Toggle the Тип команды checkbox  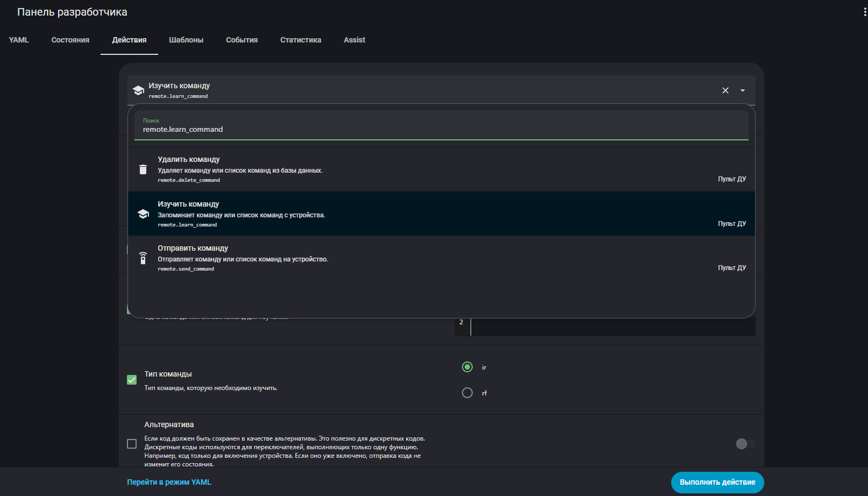pos(132,380)
